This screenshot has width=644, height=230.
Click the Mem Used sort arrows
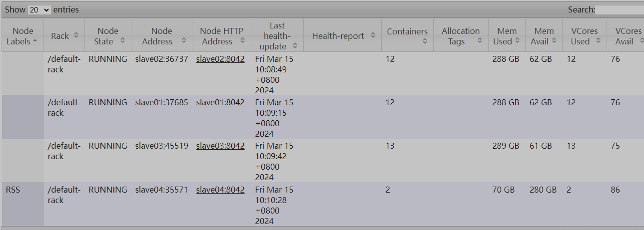[518, 41]
